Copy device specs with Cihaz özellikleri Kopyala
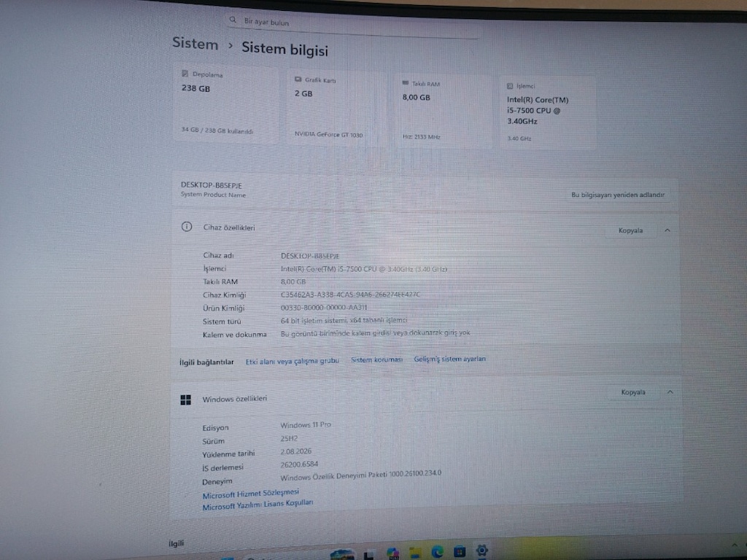Screen dimensions: 747x560 tap(630, 230)
